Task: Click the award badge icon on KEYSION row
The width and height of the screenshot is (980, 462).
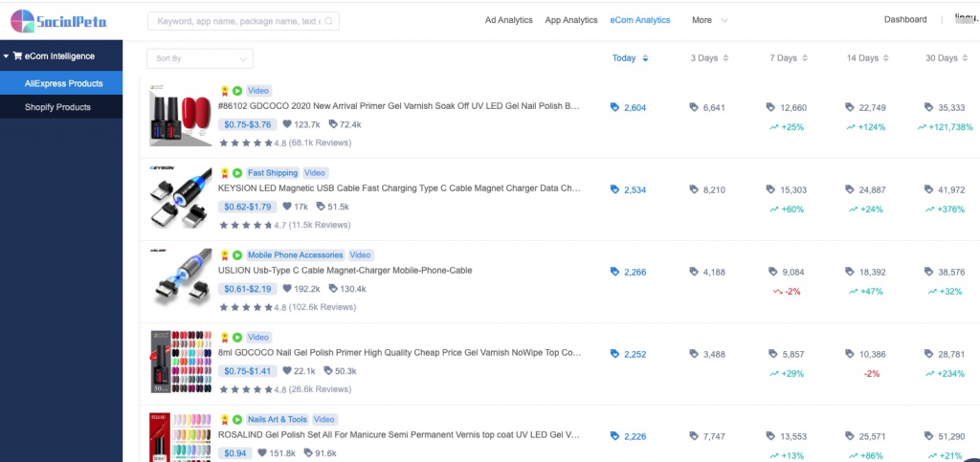Action: (x=225, y=173)
